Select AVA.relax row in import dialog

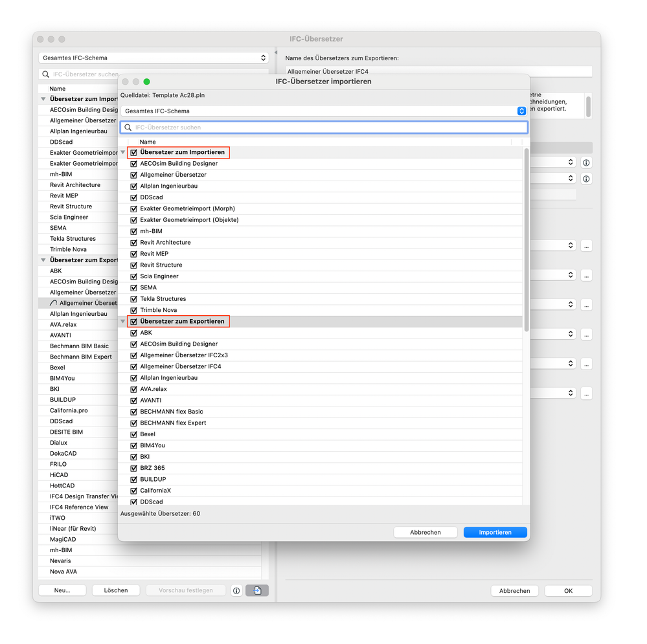[320, 389]
